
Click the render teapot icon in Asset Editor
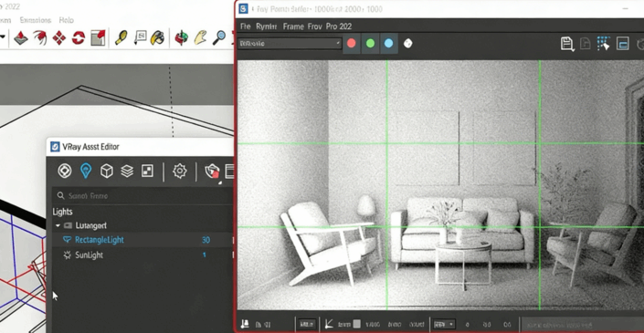[x=212, y=172]
